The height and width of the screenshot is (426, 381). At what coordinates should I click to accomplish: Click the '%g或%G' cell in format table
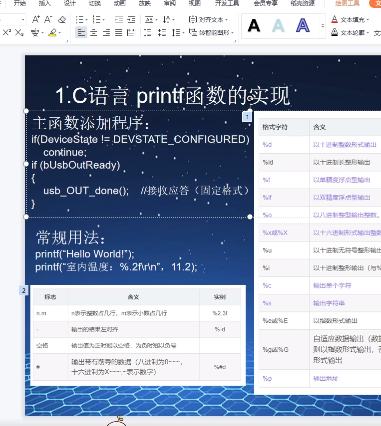click(284, 349)
